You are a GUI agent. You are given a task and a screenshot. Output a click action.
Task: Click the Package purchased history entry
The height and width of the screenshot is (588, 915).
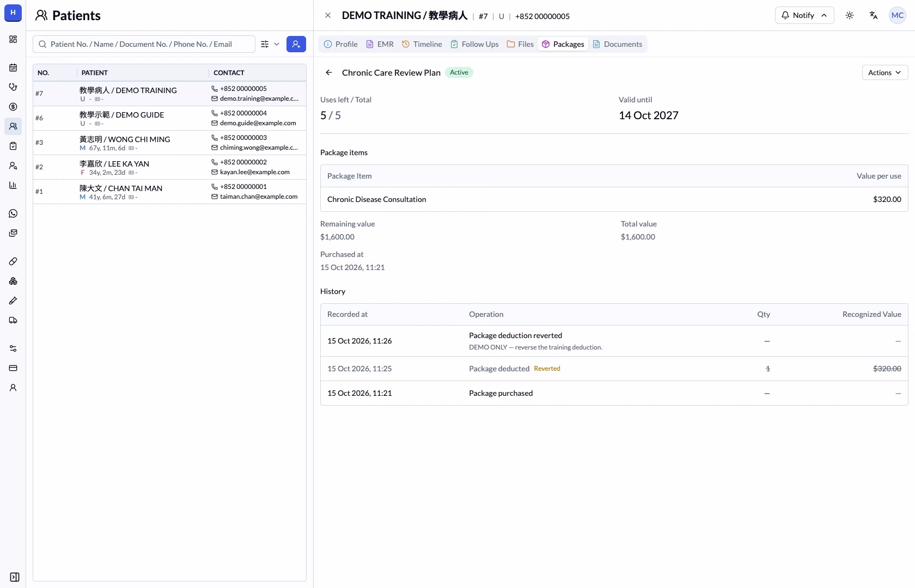[x=614, y=393]
